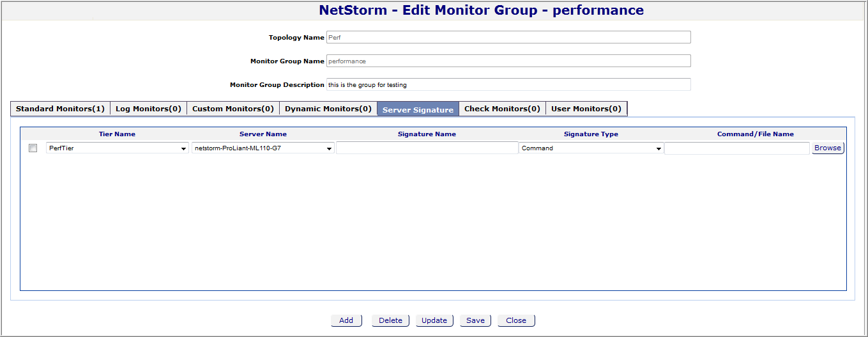Viewport: 868px width, 337px height.
Task: Click the Delete button
Action: point(390,320)
